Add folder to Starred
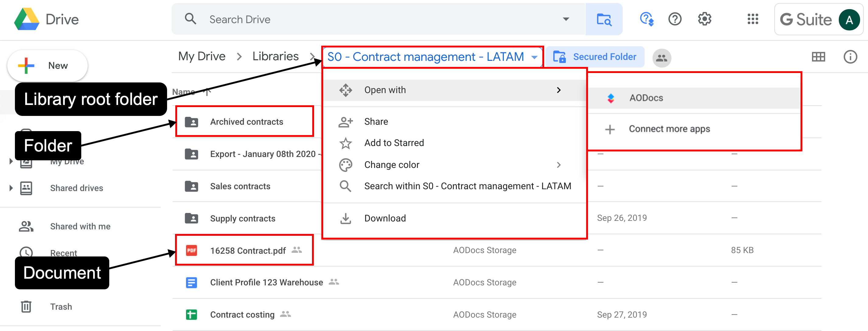Viewport: 868px width, 331px height. pyautogui.click(x=394, y=143)
